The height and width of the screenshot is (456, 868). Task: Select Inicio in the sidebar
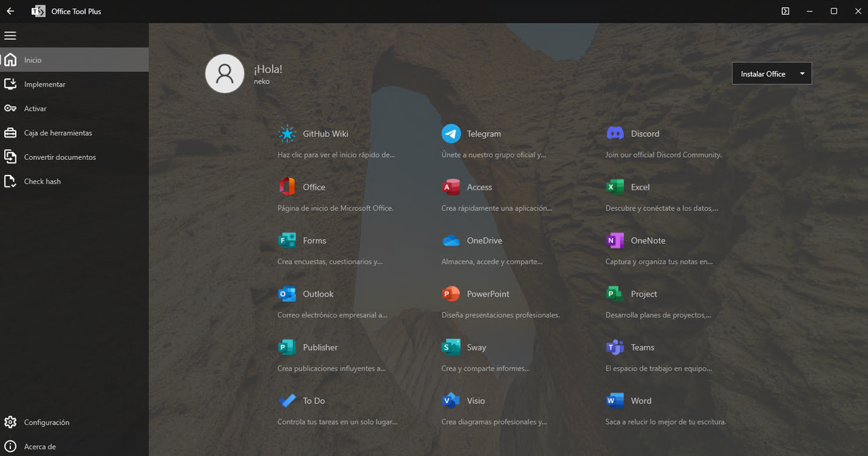click(x=75, y=60)
